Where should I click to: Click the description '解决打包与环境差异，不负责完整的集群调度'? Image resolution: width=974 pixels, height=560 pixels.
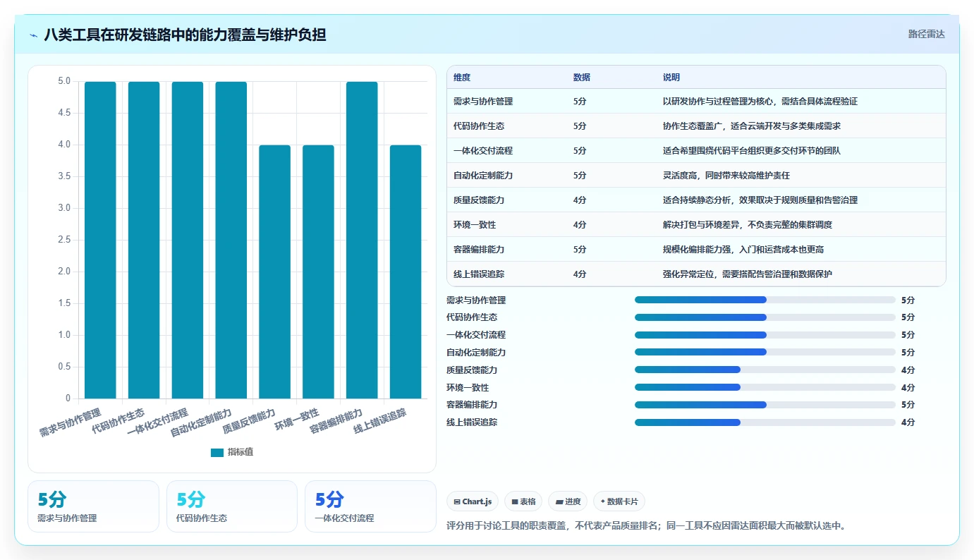tap(748, 225)
